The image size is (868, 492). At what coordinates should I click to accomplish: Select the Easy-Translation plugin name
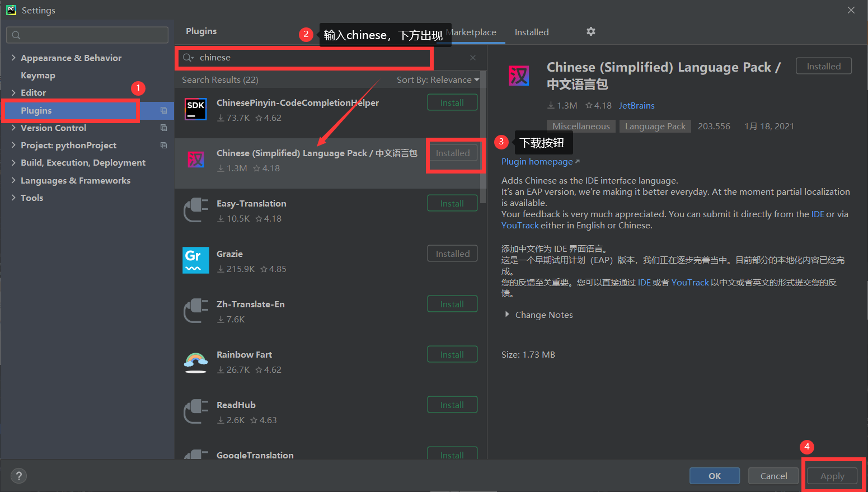[251, 203]
